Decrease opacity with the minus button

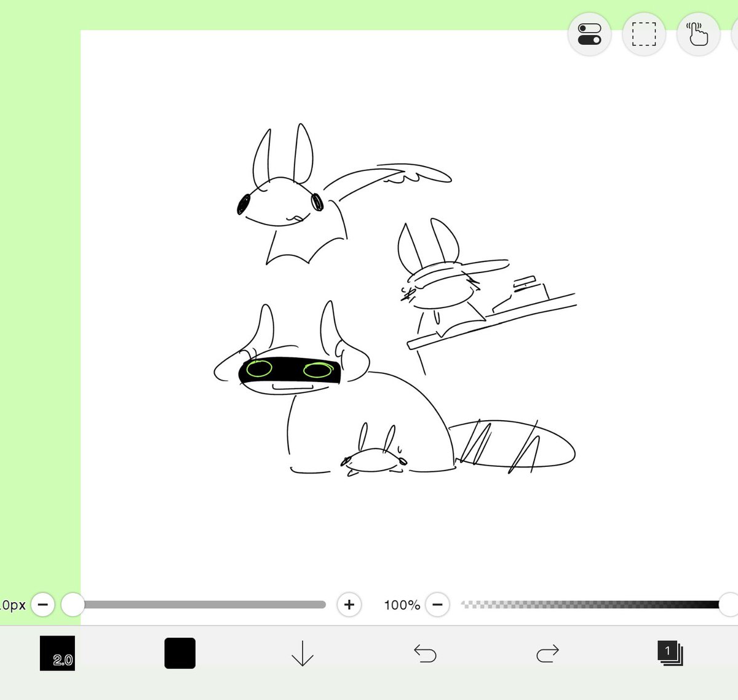[x=437, y=605]
